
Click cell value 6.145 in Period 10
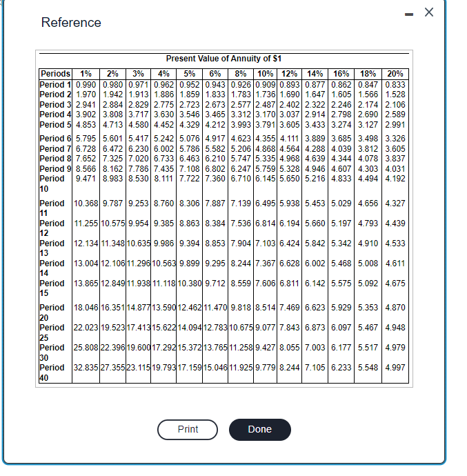[265, 179]
